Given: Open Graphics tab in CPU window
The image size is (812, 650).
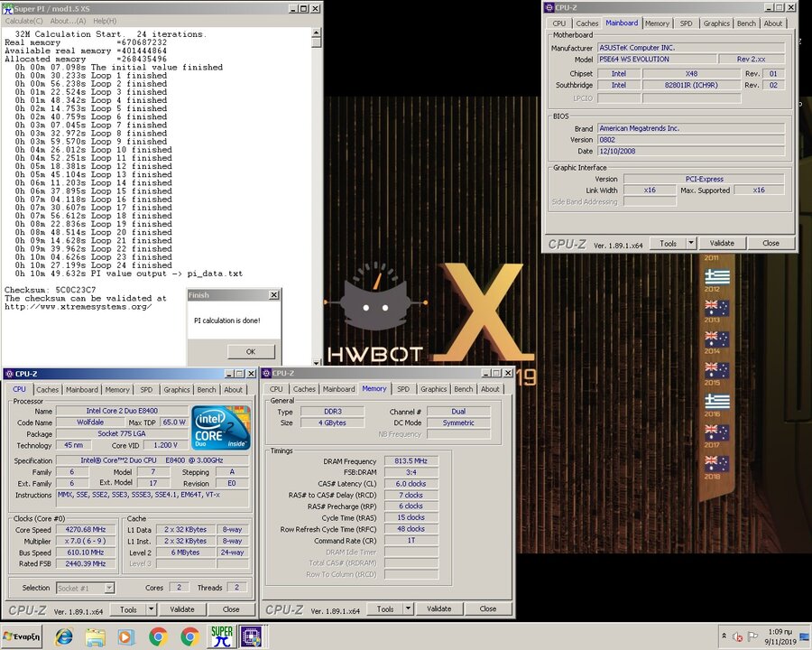Looking at the screenshot, I should coord(177,389).
